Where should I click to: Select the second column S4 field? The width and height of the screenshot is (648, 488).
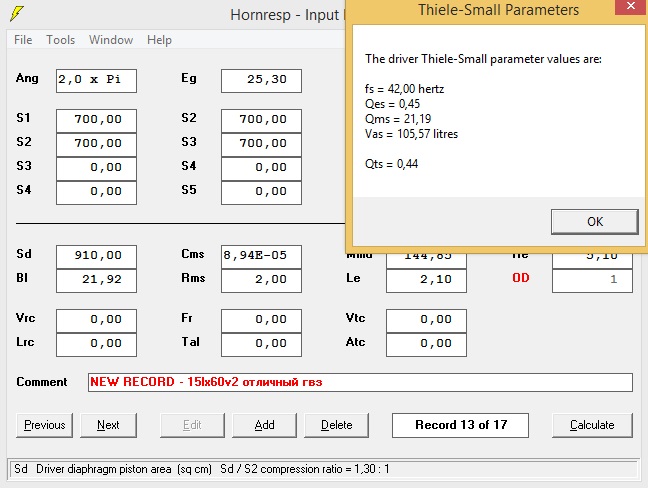tap(261, 169)
